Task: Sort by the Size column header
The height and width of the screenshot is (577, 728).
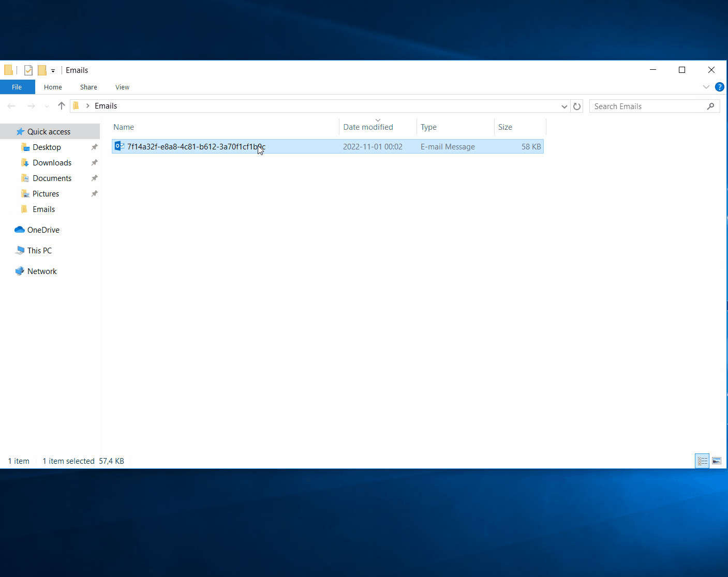Action: (520, 127)
